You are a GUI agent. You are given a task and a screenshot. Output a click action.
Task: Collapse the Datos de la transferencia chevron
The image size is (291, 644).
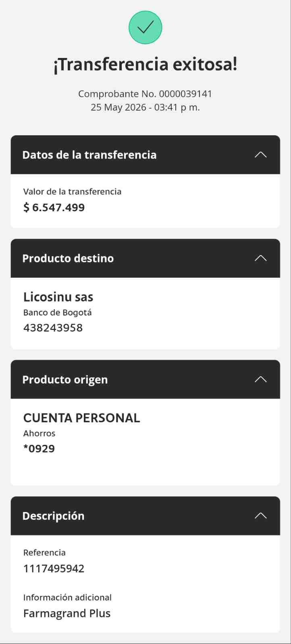pyautogui.click(x=261, y=155)
